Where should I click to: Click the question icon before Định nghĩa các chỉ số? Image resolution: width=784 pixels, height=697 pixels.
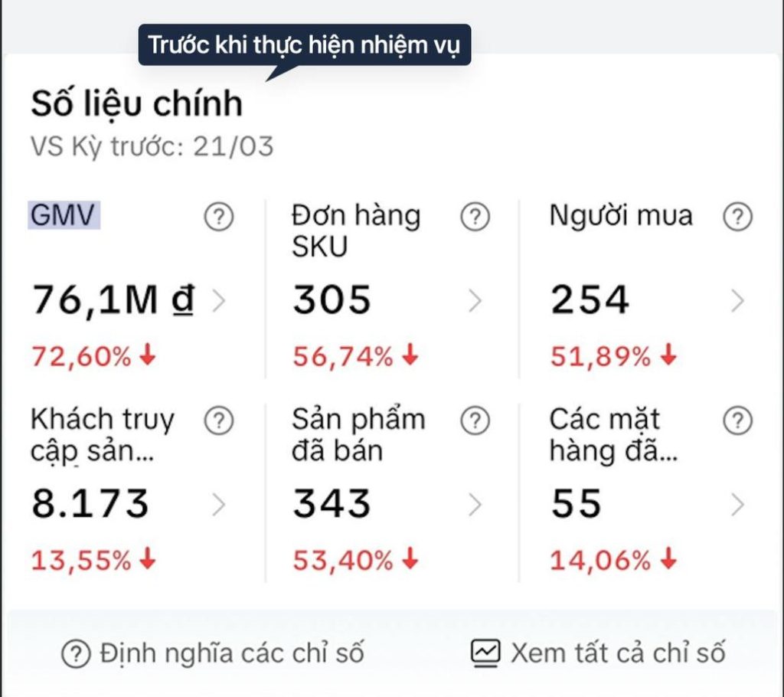(x=75, y=653)
